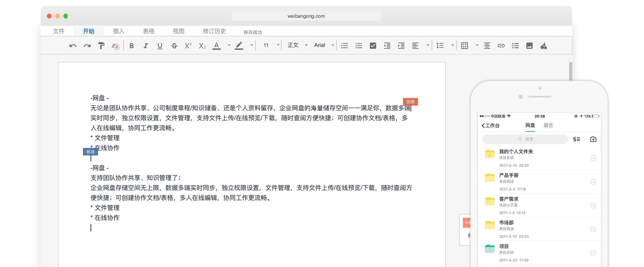Insert a hyperlink using link icon
Screen dimensions: 644x267
click(501, 46)
